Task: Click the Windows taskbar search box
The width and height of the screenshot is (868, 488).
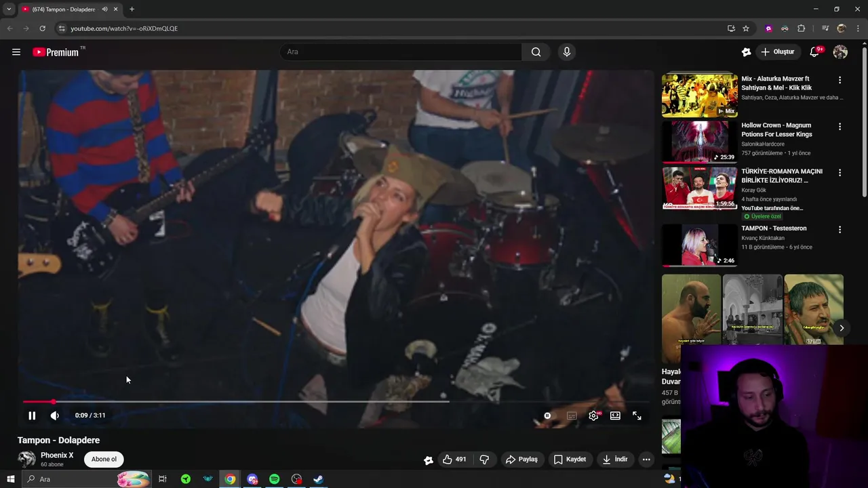Action: coord(86,479)
